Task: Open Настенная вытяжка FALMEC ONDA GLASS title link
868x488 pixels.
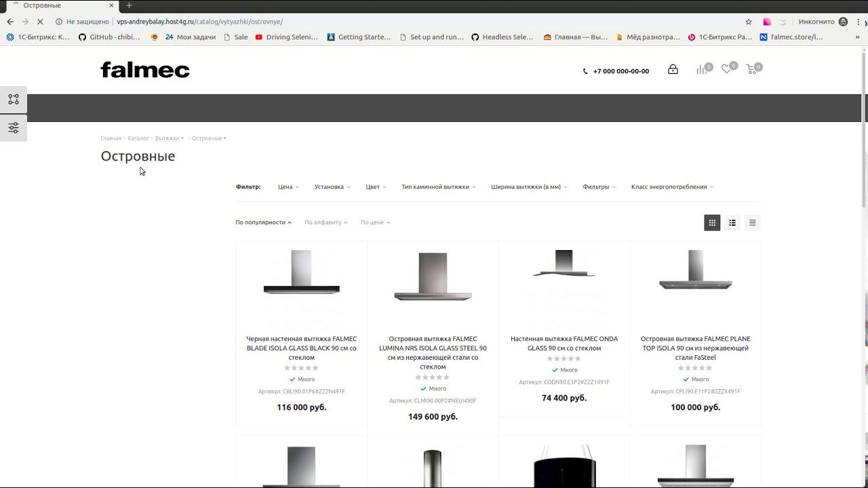Action: 564,344
